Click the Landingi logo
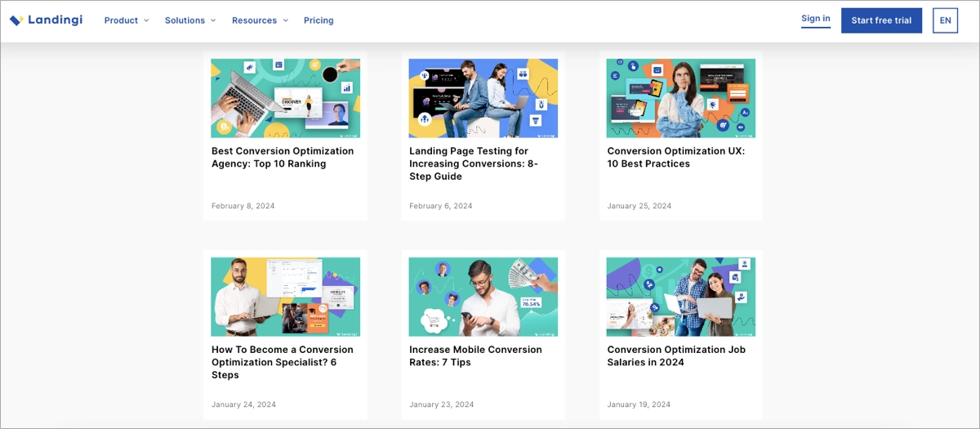 coord(46,20)
